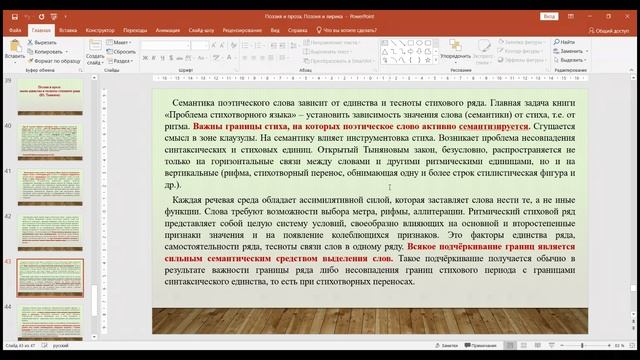Select the star shape in shapes gallery

click(428, 60)
